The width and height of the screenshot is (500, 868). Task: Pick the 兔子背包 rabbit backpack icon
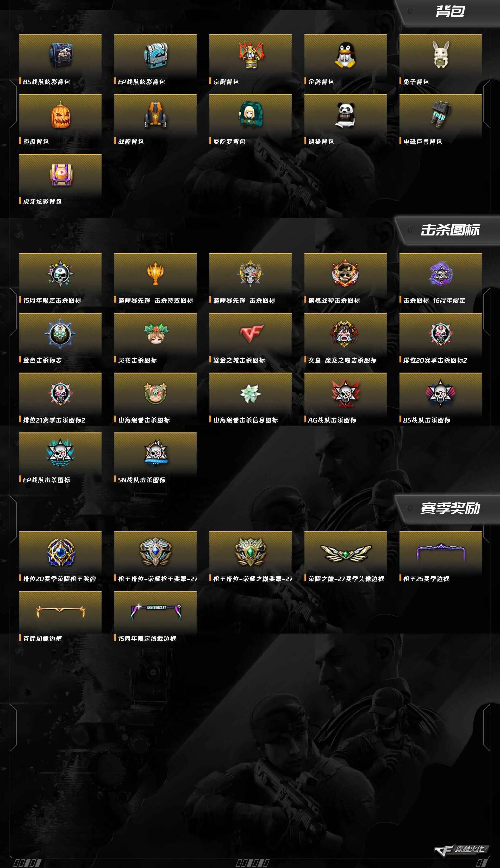point(441,55)
